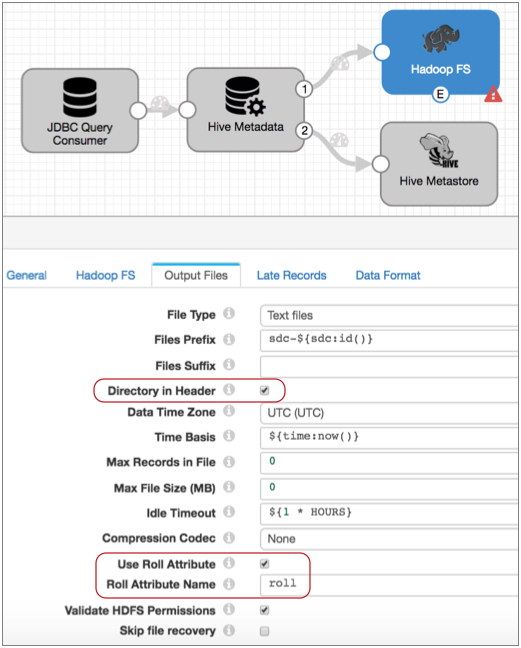Enable the Skip file recovery checkbox
The image size is (521, 648).
point(264,631)
